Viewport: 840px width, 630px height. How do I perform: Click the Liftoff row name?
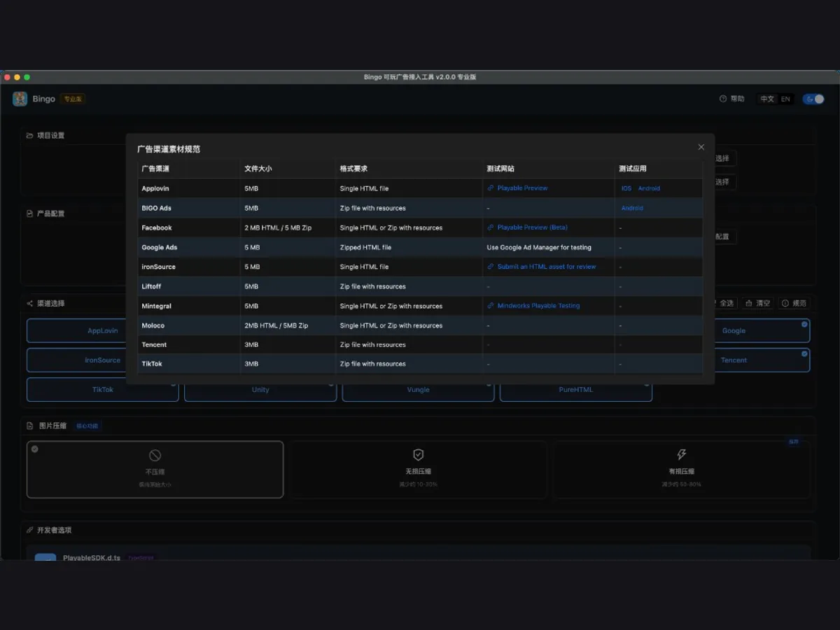click(x=152, y=286)
